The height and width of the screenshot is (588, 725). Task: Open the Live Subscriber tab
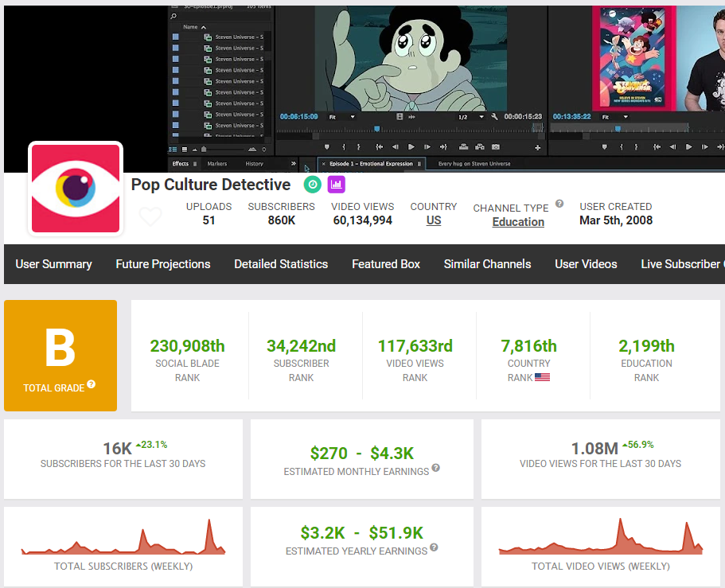(x=683, y=264)
